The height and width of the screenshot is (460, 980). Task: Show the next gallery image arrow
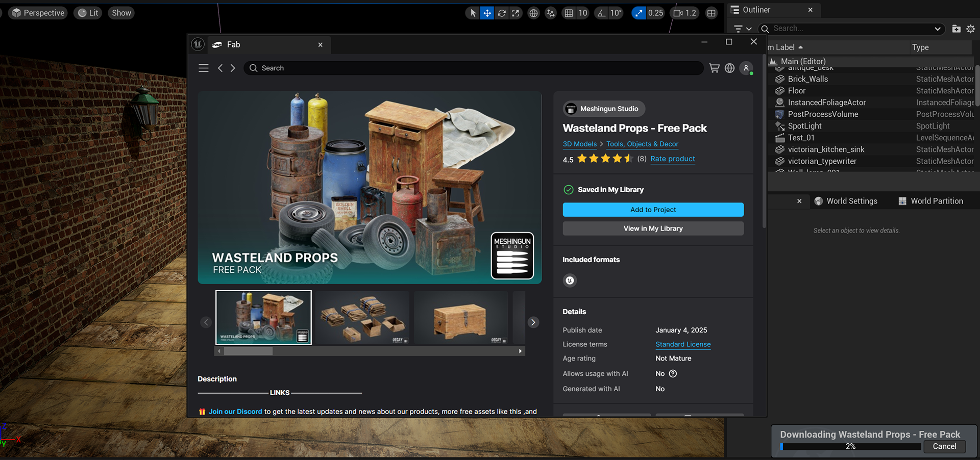(533, 322)
